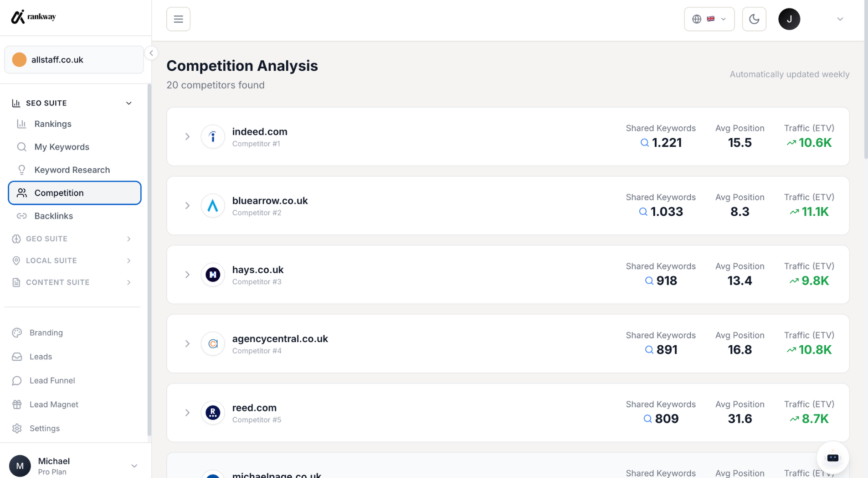
Task: Click the Rankway logo
Action: click(x=33, y=17)
